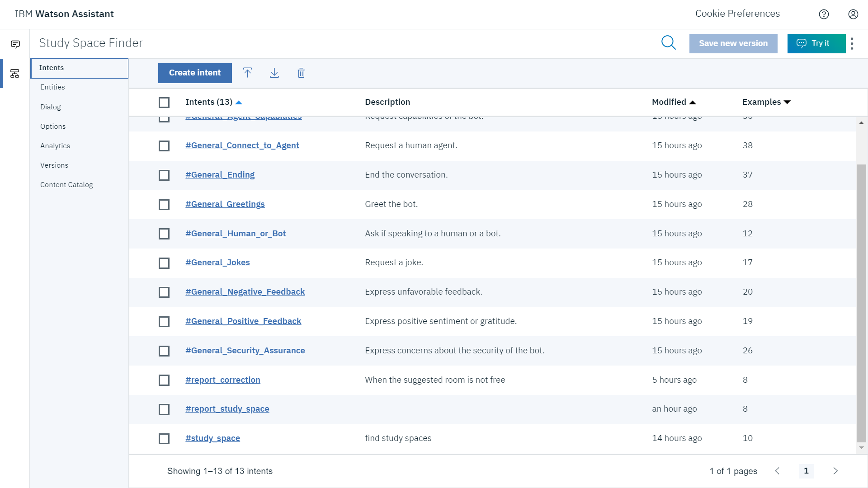This screenshot has height=488, width=868.
Task: Check the select-all intents checkbox
Action: pos(164,103)
